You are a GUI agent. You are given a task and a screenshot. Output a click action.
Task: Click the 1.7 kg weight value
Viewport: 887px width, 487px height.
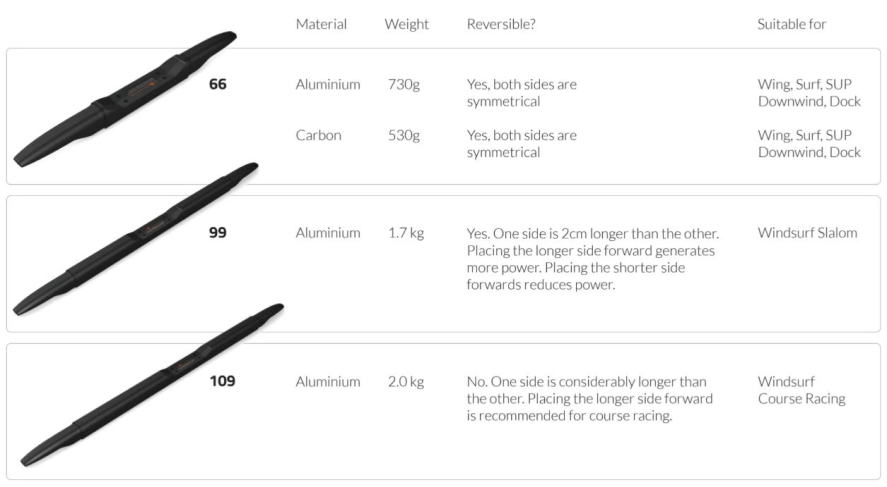(406, 233)
